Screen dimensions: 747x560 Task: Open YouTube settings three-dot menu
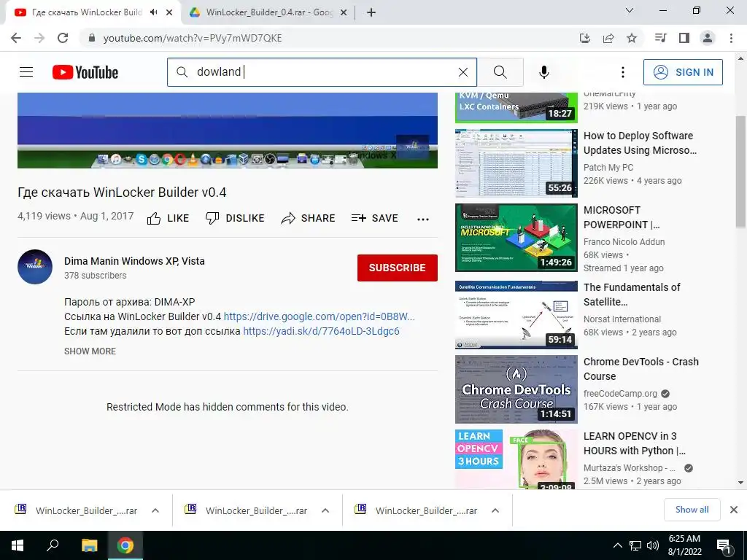tap(623, 72)
